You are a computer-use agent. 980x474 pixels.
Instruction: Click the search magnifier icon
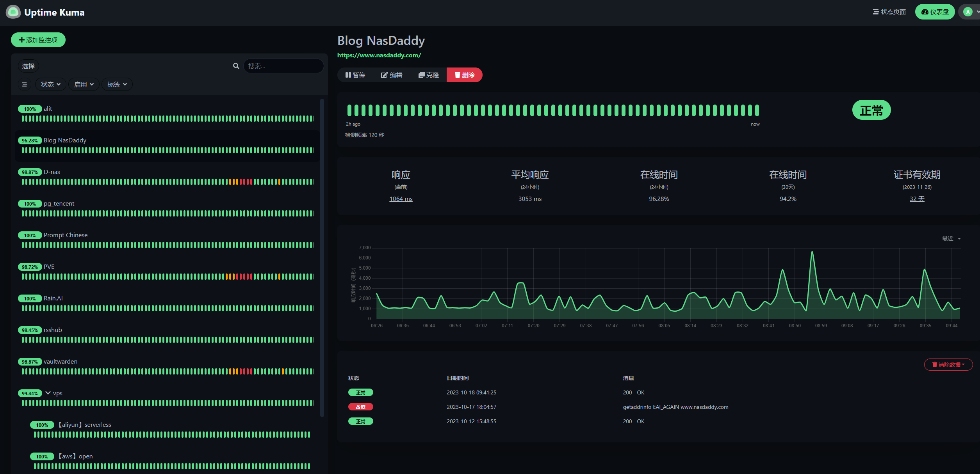pyautogui.click(x=236, y=66)
